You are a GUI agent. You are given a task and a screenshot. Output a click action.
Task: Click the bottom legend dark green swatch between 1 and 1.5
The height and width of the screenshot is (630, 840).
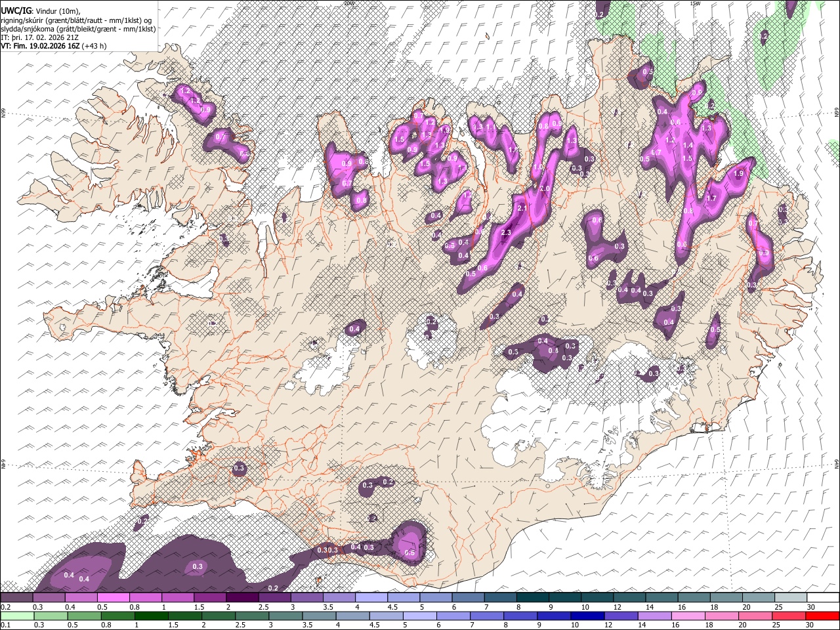151,616
